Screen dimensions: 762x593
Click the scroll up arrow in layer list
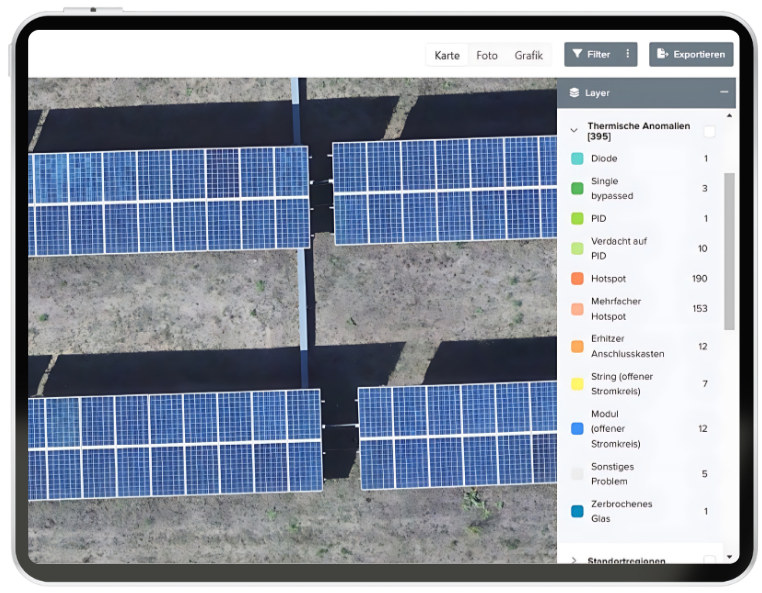pyautogui.click(x=729, y=116)
